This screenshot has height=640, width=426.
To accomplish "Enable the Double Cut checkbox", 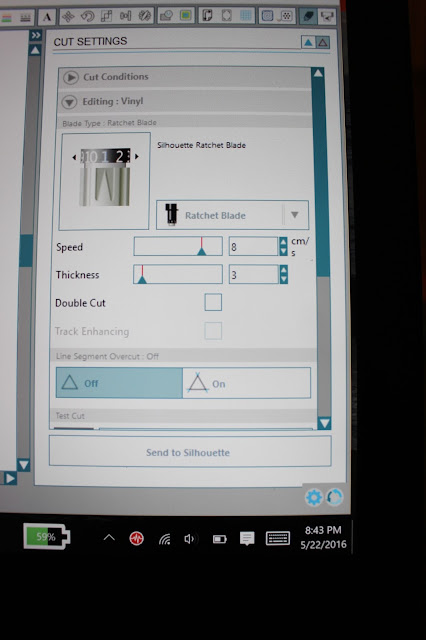I will click(x=213, y=302).
